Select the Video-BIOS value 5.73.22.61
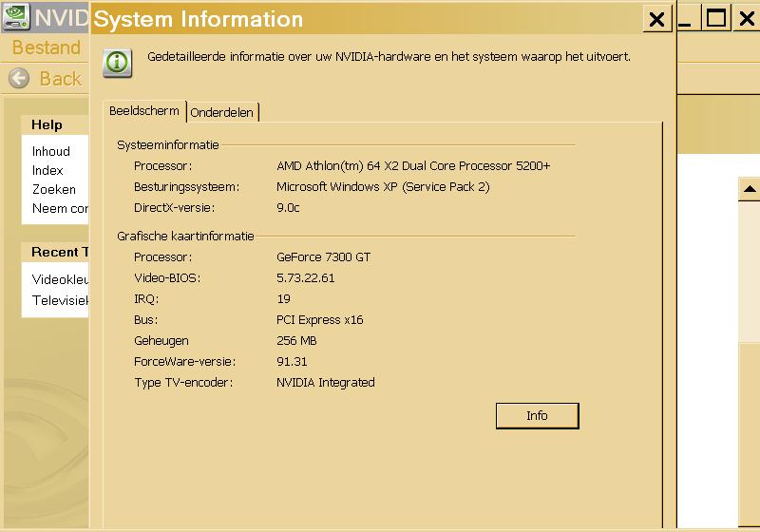This screenshot has height=532, width=760. (305, 278)
